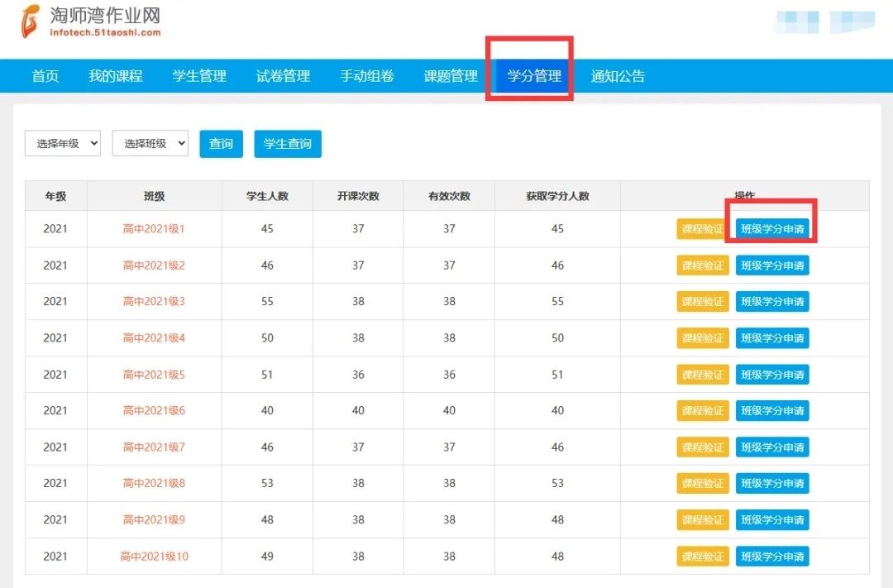Click the 淘师湾作业网 logo icon
The width and height of the screenshot is (893, 588).
point(31,22)
